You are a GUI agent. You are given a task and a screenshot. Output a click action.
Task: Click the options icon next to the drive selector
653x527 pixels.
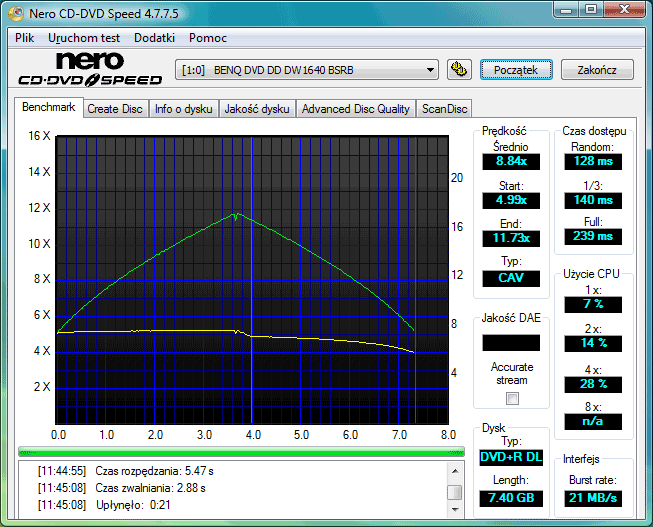coord(459,70)
